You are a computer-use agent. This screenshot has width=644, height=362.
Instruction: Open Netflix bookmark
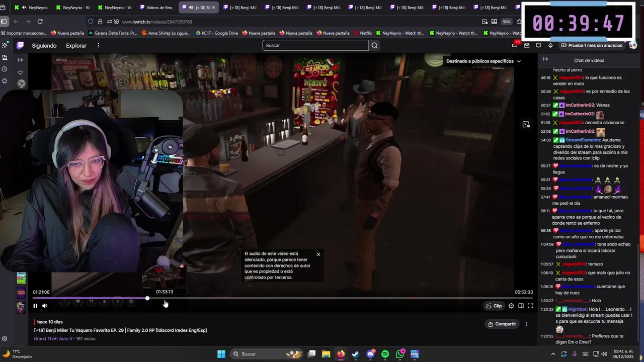[x=362, y=33]
